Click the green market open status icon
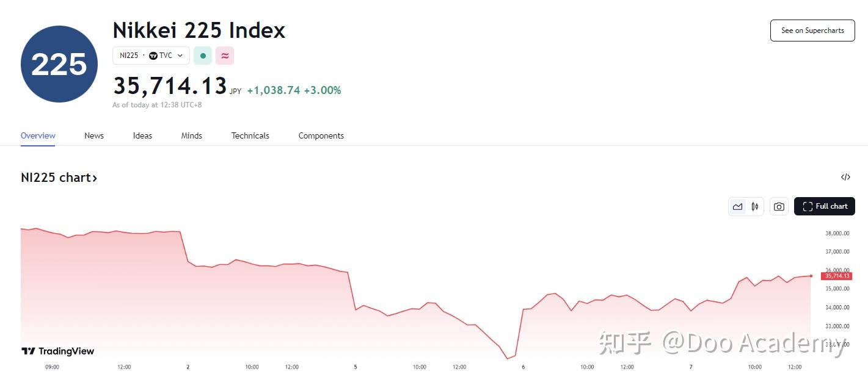 coord(203,56)
